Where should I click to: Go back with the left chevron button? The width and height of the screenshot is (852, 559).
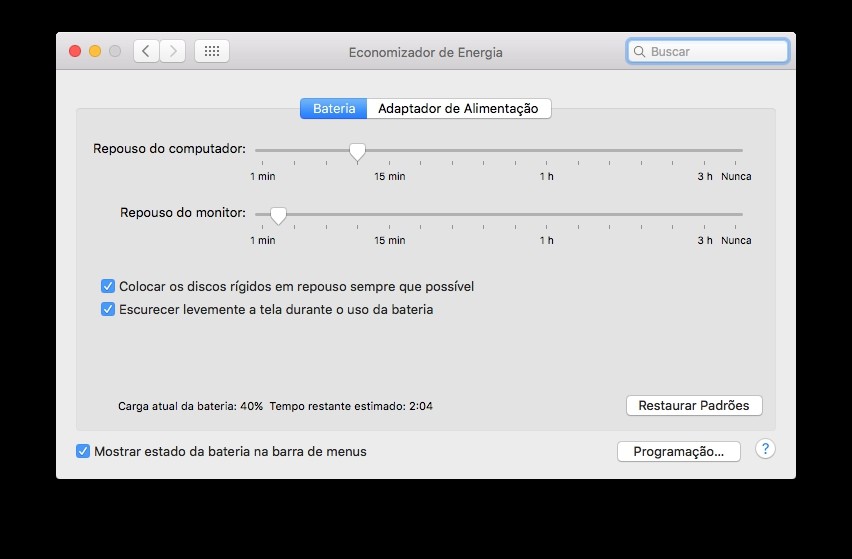point(146,51)
